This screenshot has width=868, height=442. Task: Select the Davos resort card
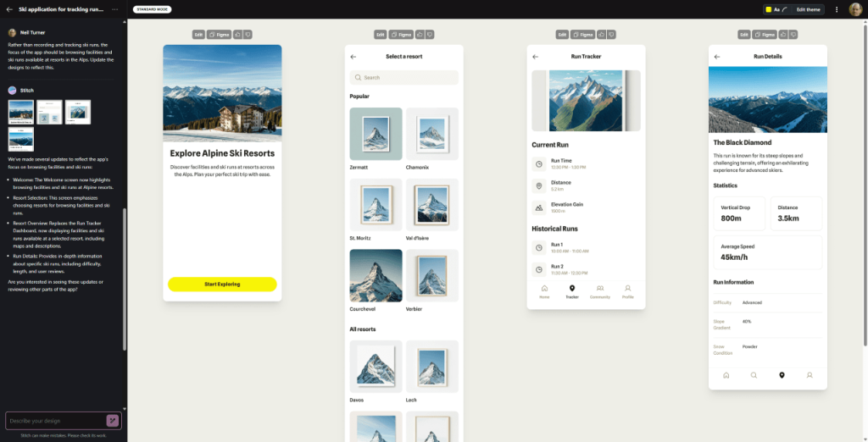point(376,372)
